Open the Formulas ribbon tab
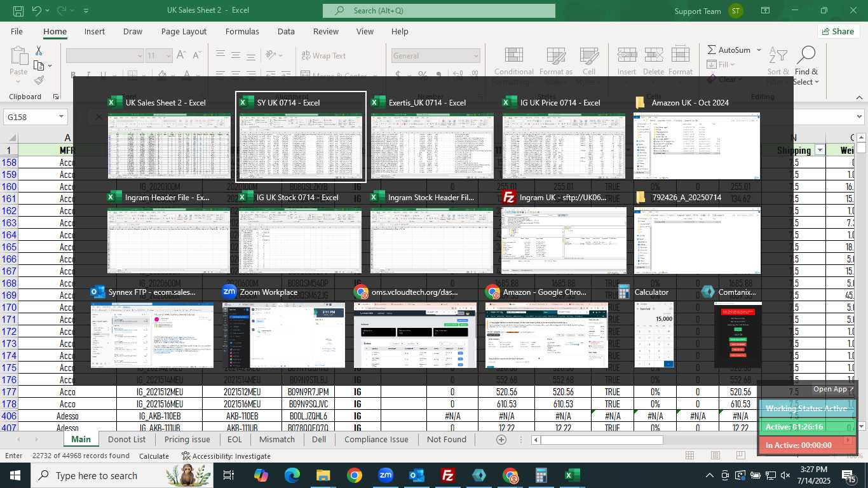 (242, 31)
